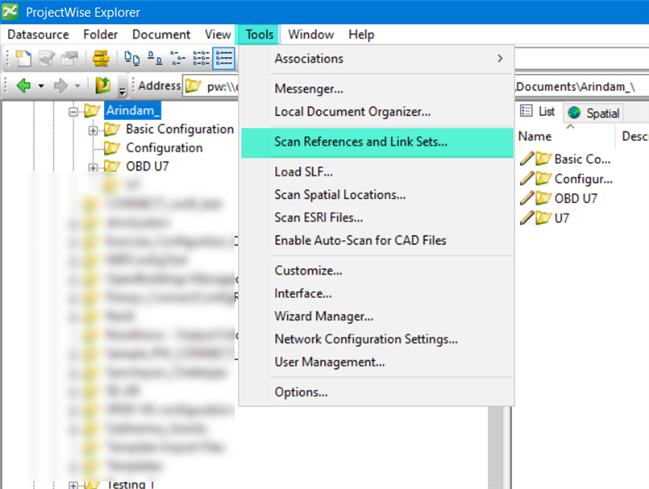Expand the Basic Configuration tree node
Screen dimensions: 649x489
point(93,131)
